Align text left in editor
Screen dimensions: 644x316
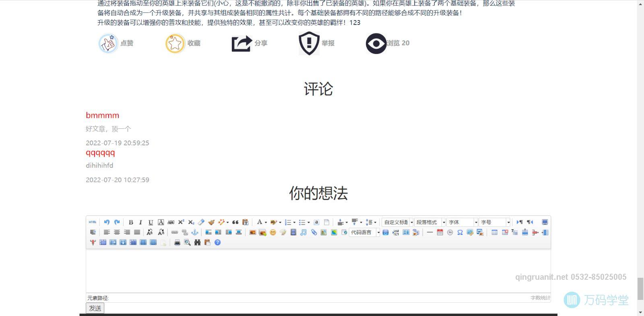pos(107,232)
